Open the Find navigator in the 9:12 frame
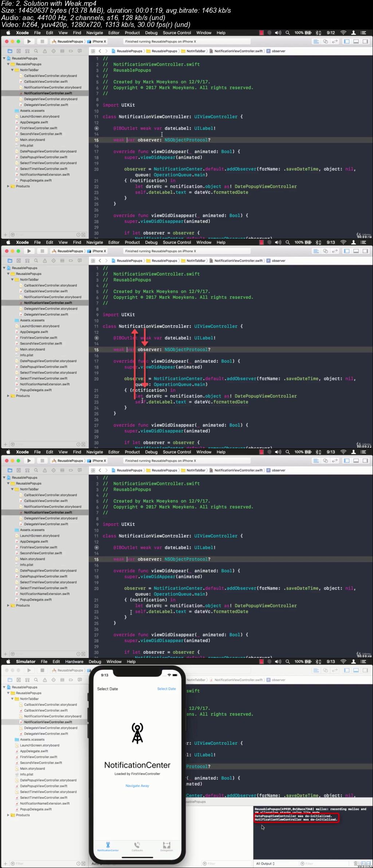This screenshot has height=868, width=373. click(x=36, y=51)
